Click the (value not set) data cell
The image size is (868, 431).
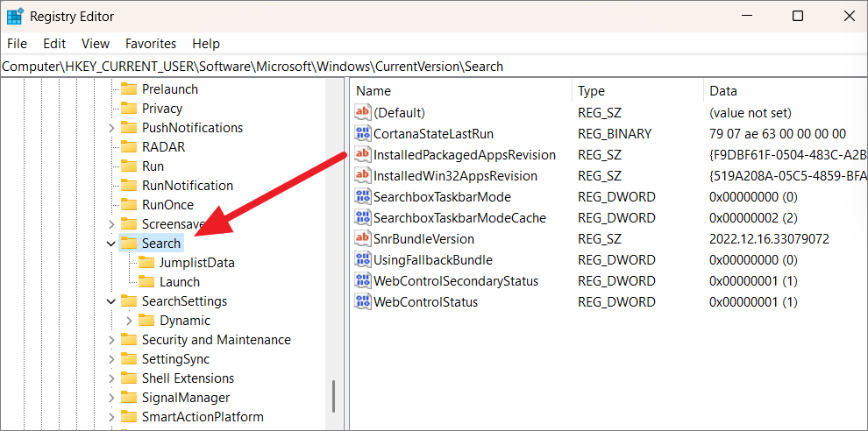(x=751, y=113)
